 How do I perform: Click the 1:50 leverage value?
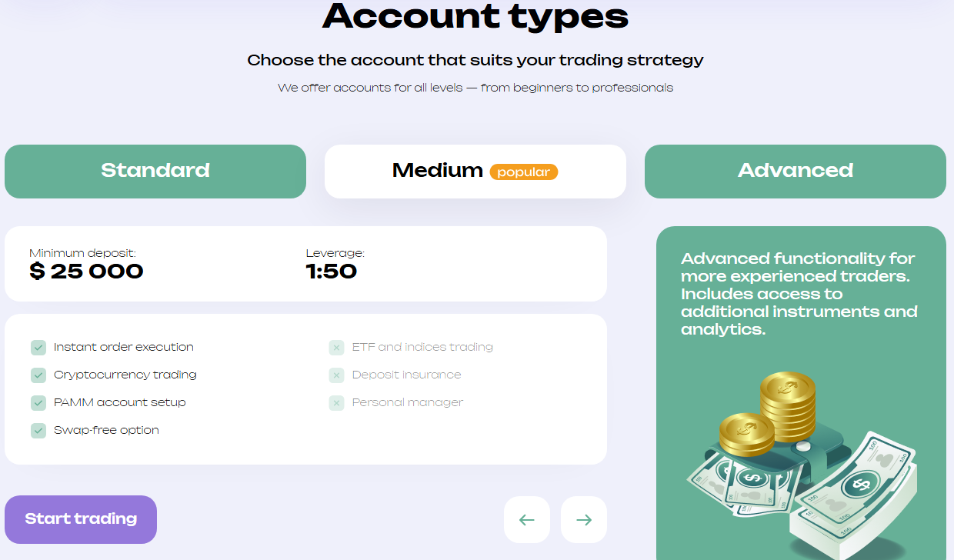332,271
